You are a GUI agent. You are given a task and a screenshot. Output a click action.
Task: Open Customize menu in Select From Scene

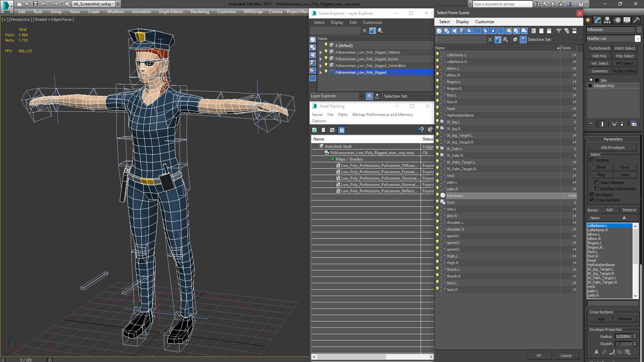(x=485, y=22)
